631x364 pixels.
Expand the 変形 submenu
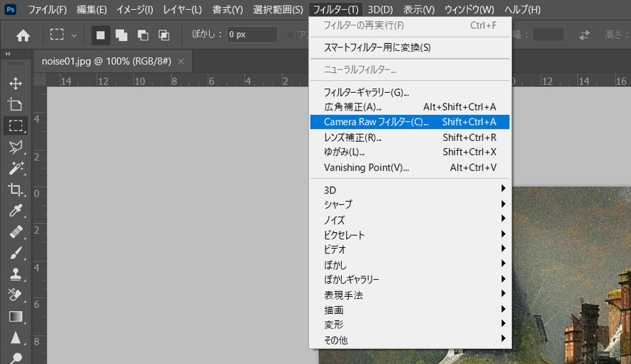(410, 324)
